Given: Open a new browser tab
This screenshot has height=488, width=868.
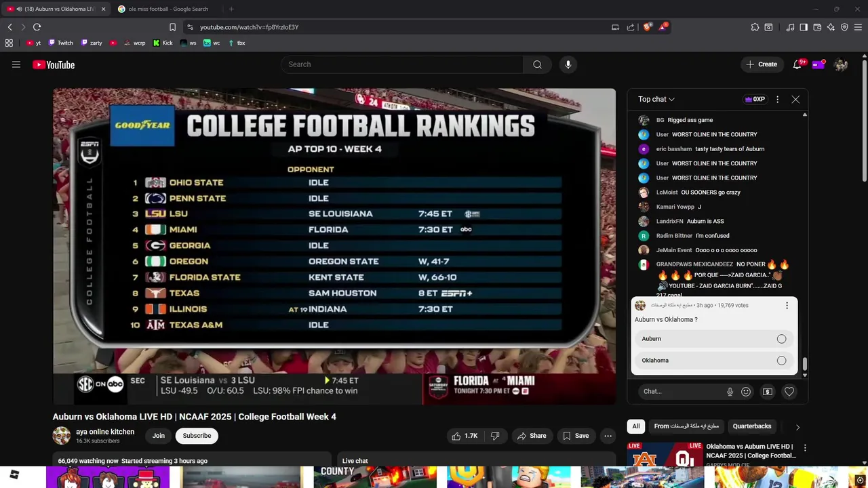Looking at the screenshot, I should tap(231, 9).
